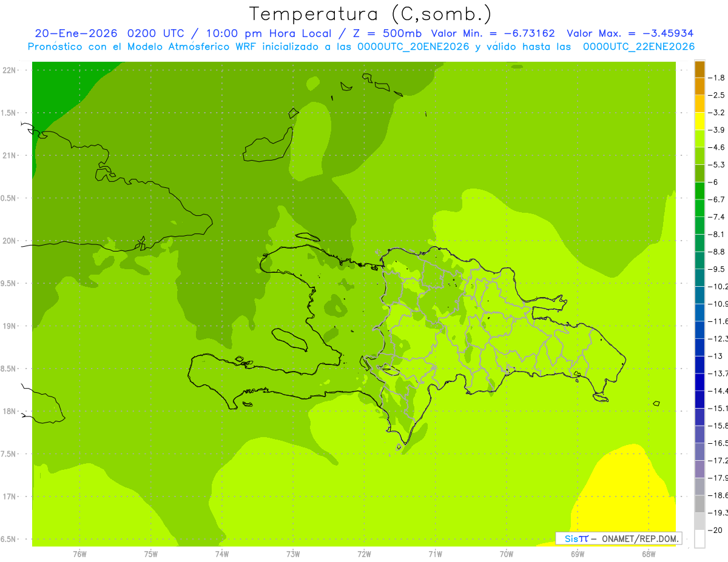Click the legend value '-2.5'

[x=717, y=95]
